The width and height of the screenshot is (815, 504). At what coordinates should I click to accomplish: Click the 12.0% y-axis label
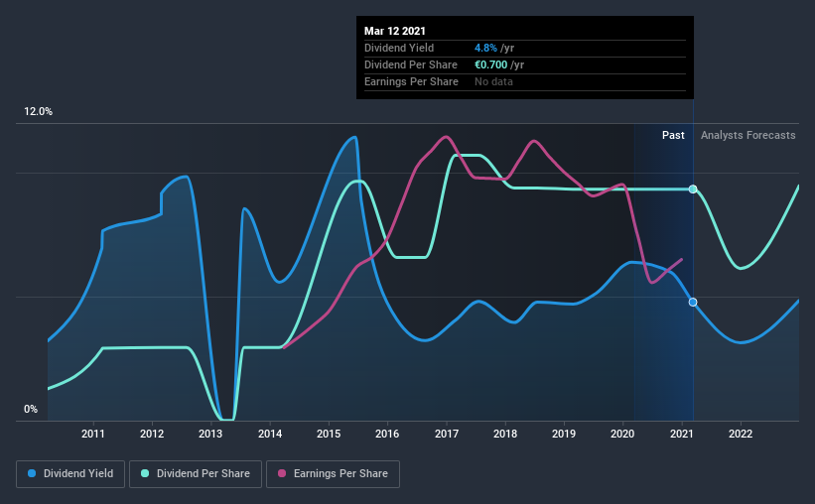(38, 112)
